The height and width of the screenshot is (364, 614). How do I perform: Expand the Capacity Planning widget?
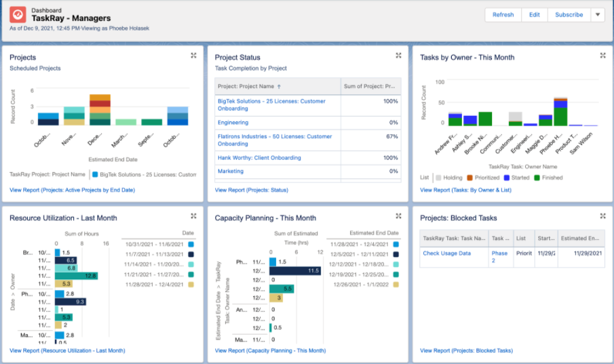coord(398,216)
